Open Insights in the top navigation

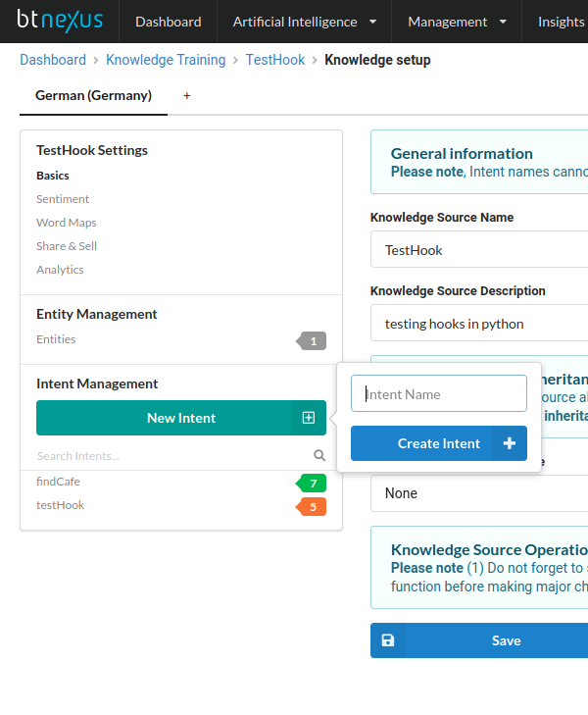point(561,22)
